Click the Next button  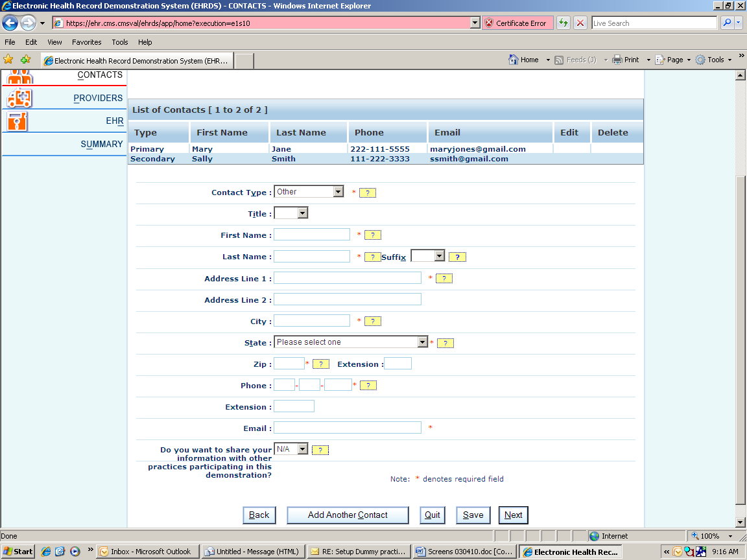click(x=513, y=515)
